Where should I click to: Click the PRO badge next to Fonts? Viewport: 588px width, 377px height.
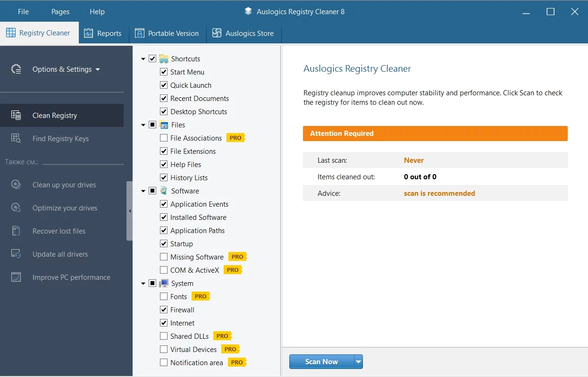point(201,297)
